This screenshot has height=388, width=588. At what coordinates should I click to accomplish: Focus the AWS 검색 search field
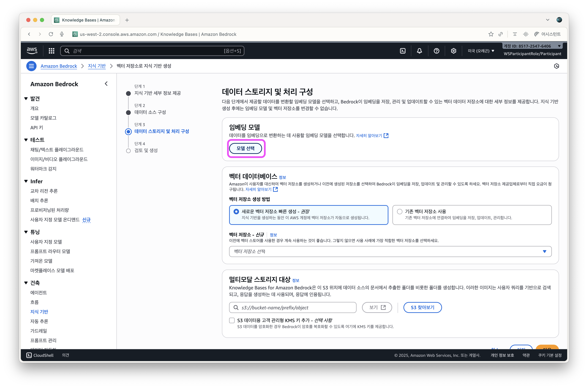pyautogui.click(x=152, y=51)
